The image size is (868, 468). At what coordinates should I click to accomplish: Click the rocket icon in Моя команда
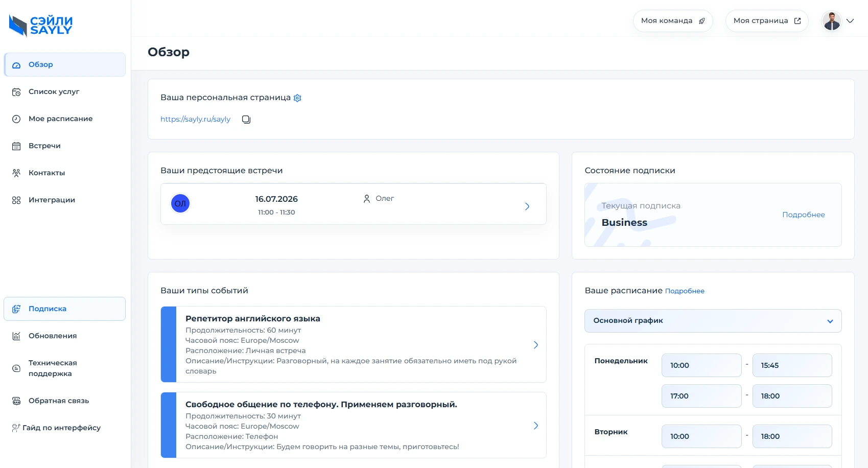coord(702,21)
